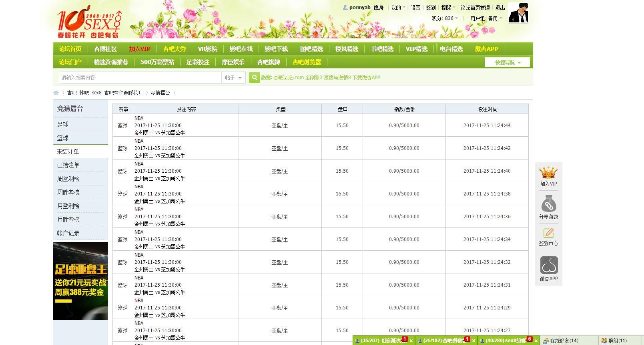Screen dimensions: 644x345
Task: Open 论坛首页 in the navigation bar
Action: (x=70, y=49)
